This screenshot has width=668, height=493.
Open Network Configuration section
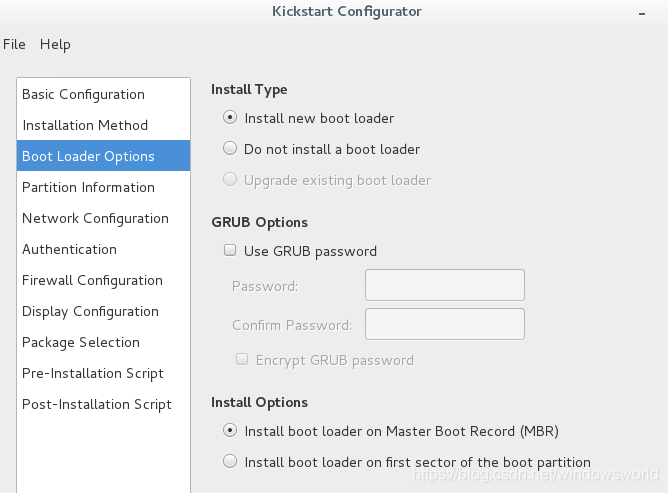pyautogui.click(x=104, y=218)
